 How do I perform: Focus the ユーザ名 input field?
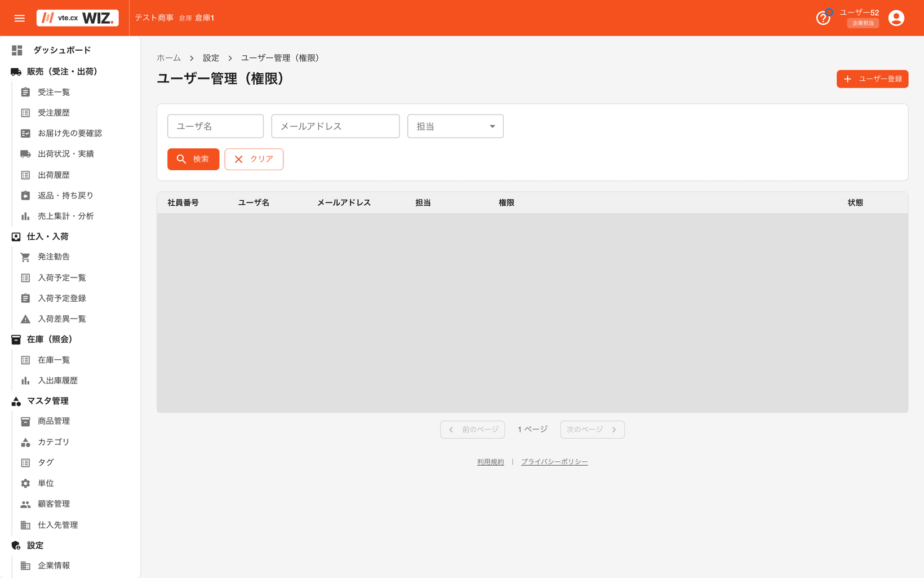[215, 126]
